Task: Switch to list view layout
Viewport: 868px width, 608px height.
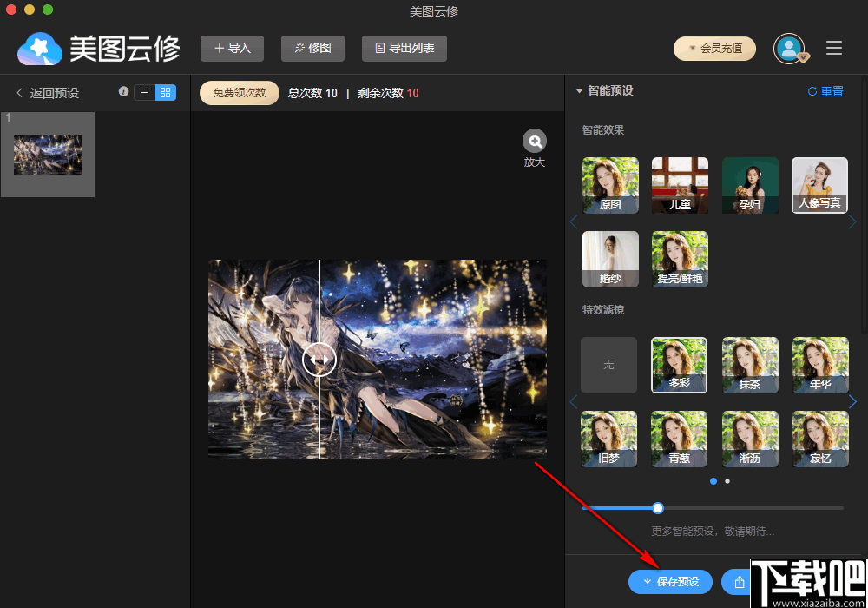Action: 144,92
